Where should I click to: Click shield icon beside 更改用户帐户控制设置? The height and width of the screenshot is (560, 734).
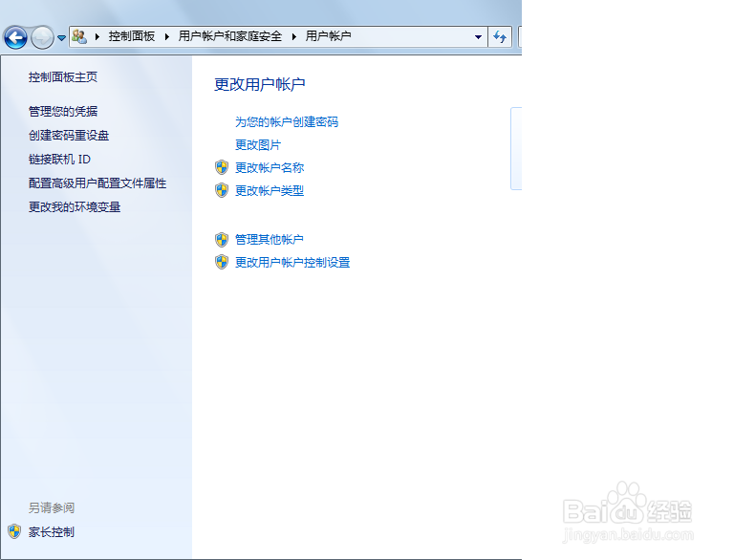click(222, 262)
